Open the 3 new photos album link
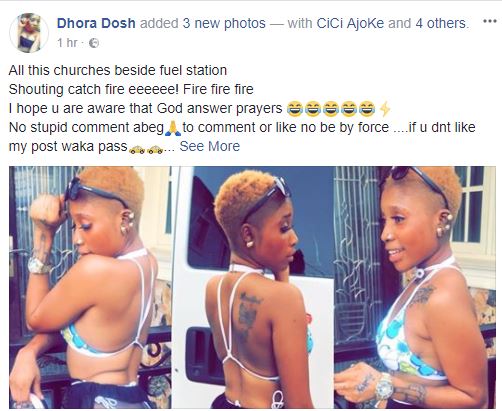This screenshot has height=411, width=502. coord(224,23)
